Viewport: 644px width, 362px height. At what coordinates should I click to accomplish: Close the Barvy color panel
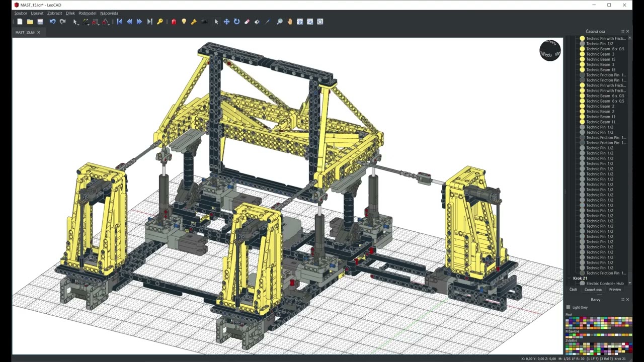point(627,300)
